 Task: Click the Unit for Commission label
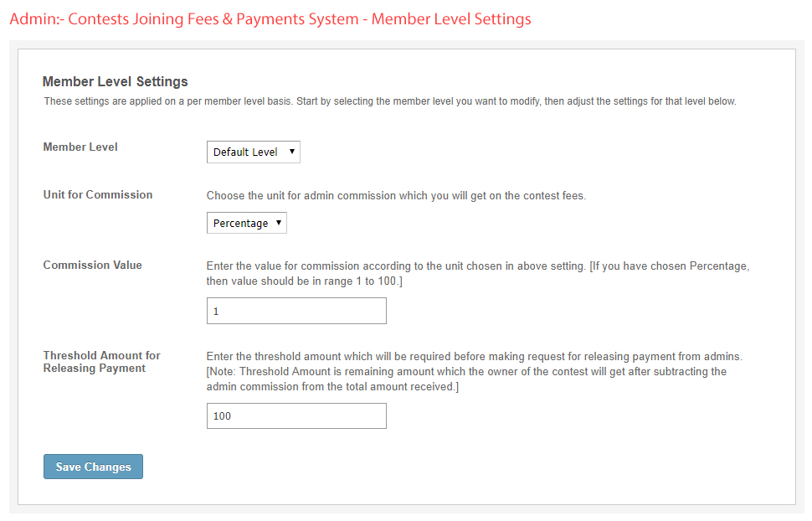pos(98,194)
